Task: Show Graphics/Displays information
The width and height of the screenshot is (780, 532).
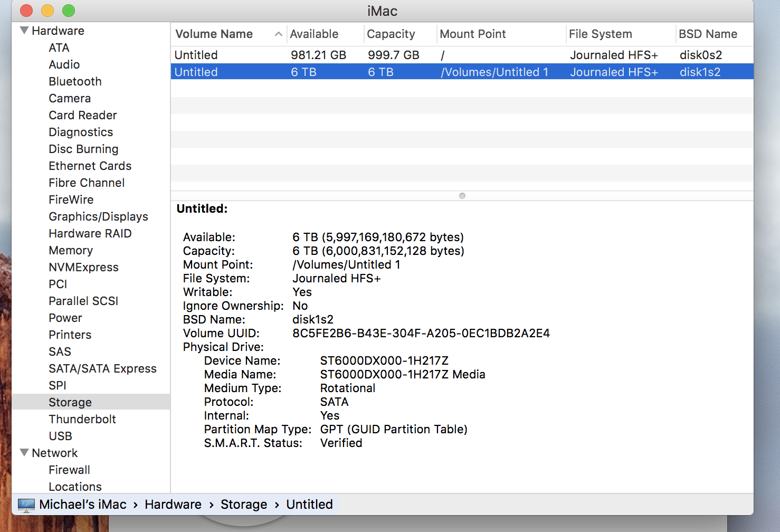Action: point(98,216)
